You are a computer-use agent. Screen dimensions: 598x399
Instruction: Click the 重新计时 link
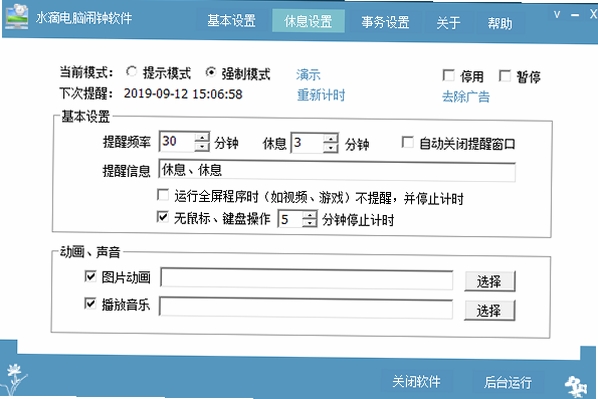click(321, 95)
